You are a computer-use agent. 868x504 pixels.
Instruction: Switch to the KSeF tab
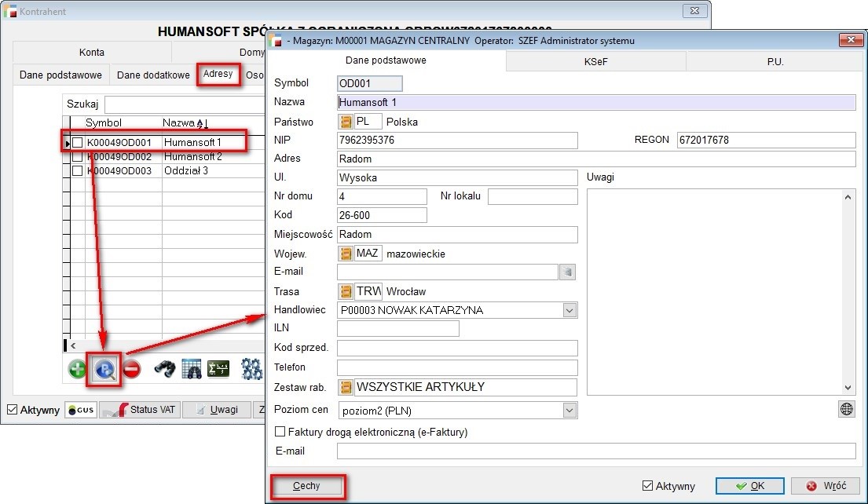[x=595, y=61]
